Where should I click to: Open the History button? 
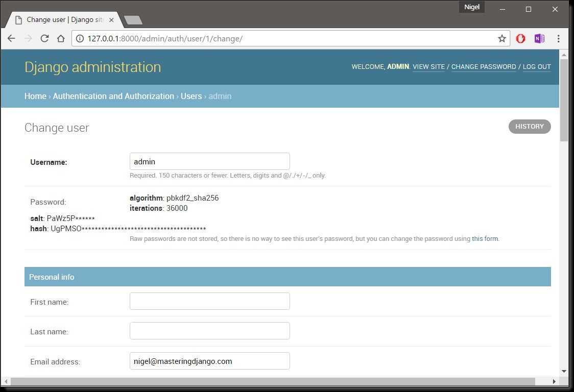(x=530, y=127)
